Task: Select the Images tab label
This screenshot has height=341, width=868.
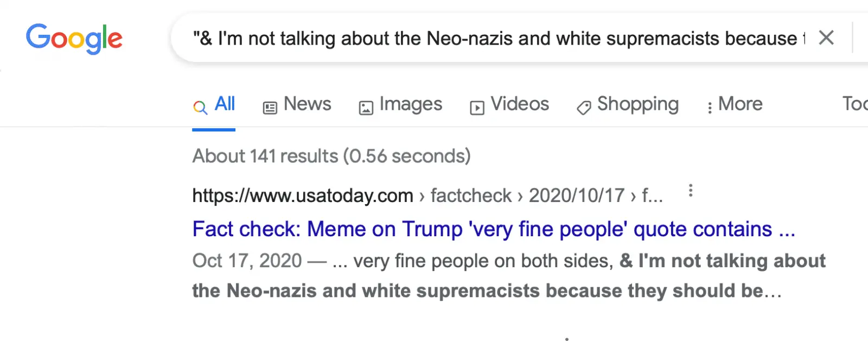Action: [411, 104]
